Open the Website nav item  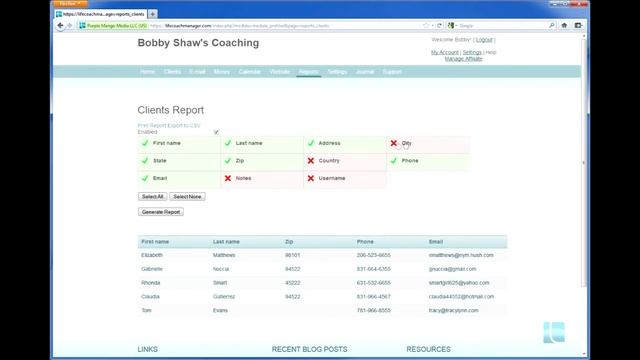point(280,72)
